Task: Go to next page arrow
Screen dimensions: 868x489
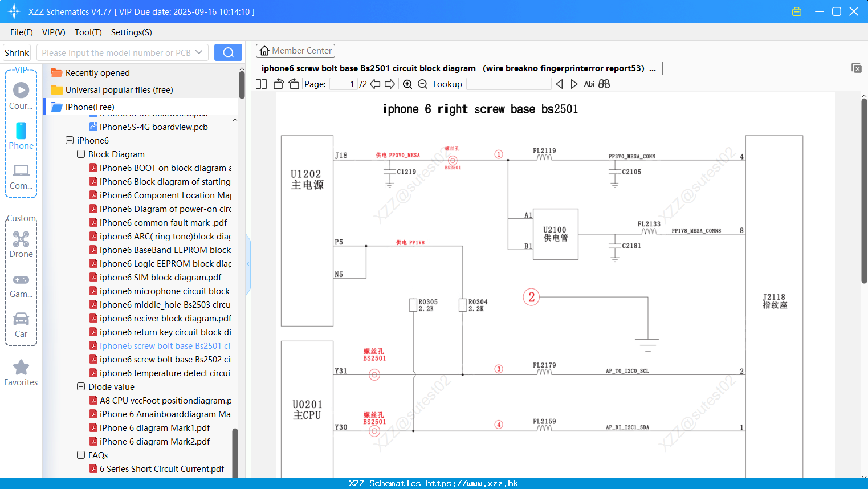Action: [x=390, y=84]
